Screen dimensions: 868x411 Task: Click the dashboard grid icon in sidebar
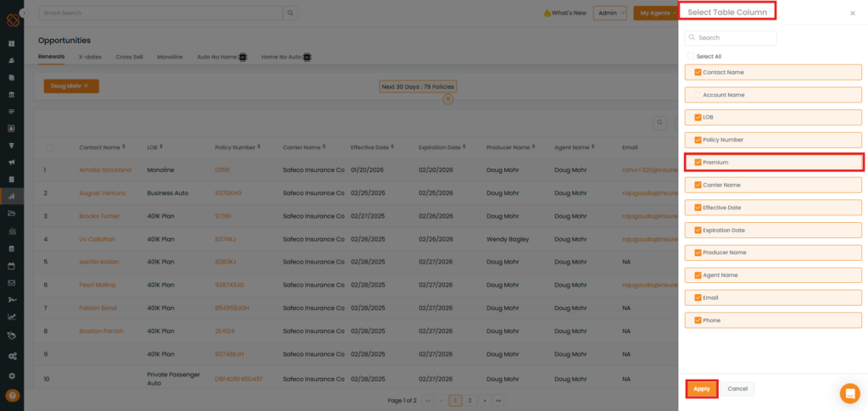12,43
